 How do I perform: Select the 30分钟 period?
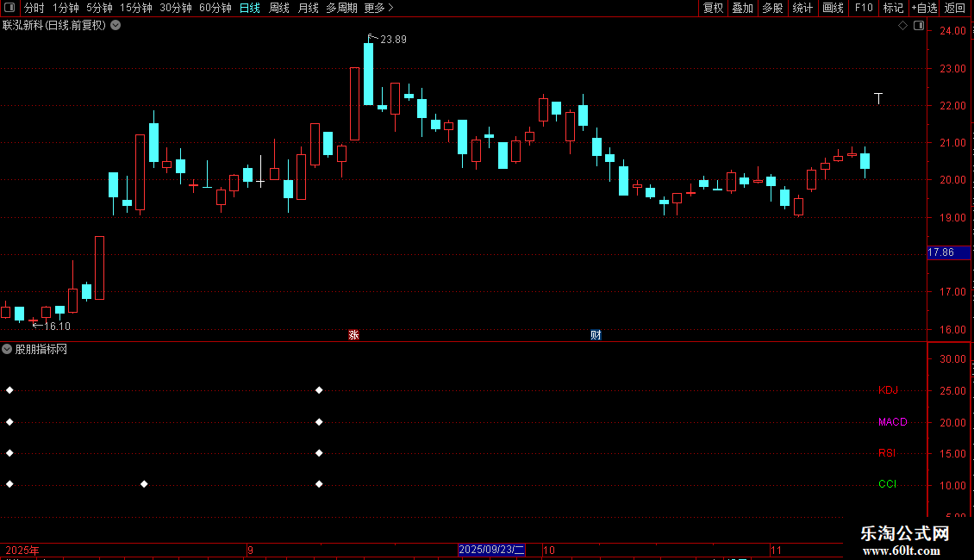coord(176,8)
